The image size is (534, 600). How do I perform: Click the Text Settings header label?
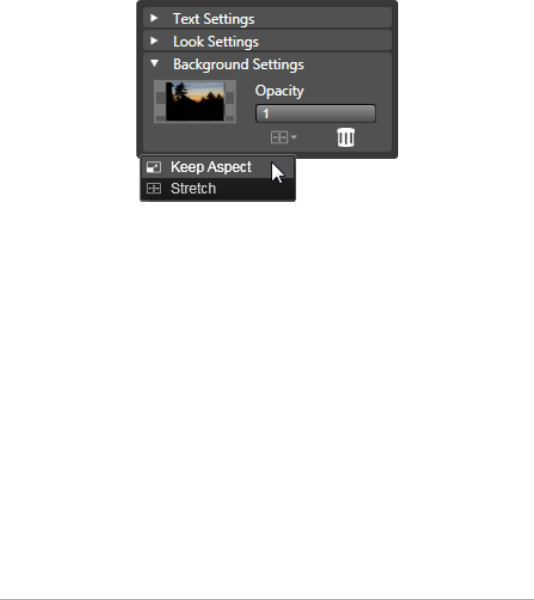click(x=213, y=19)
